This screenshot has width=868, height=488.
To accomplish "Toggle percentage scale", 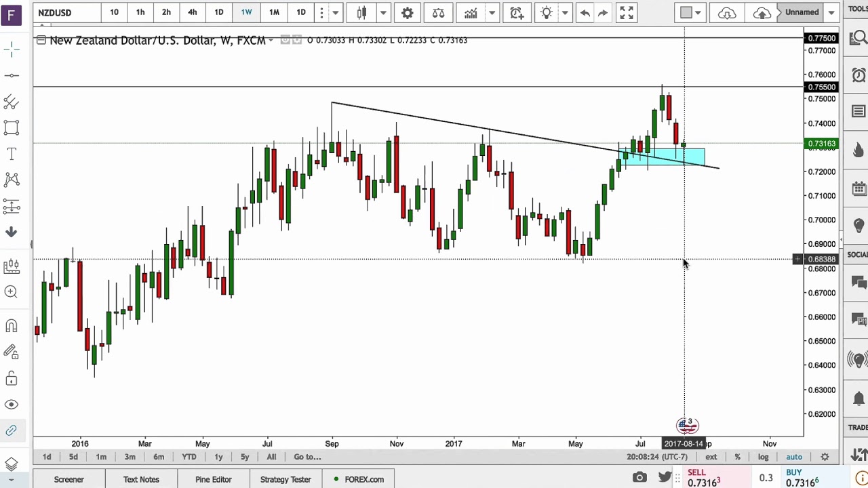I will 738,457.
